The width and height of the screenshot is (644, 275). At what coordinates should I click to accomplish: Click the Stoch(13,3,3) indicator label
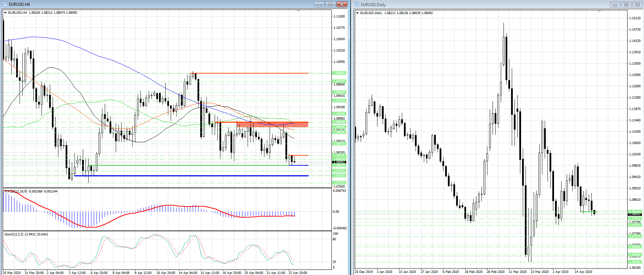coord(14,234)
